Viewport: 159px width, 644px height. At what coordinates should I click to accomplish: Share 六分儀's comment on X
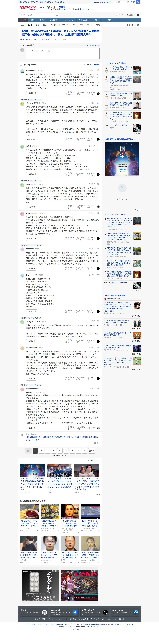click(x=98, y=174)
